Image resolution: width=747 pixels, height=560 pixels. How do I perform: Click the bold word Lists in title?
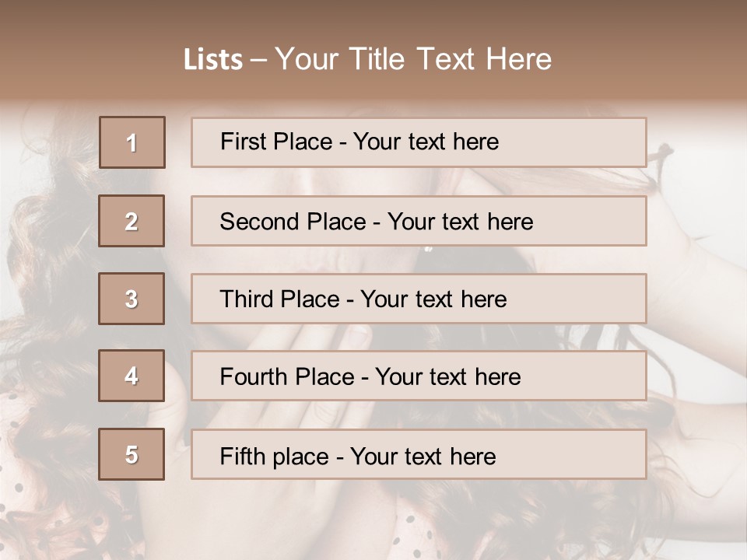[x=213, y=59]
